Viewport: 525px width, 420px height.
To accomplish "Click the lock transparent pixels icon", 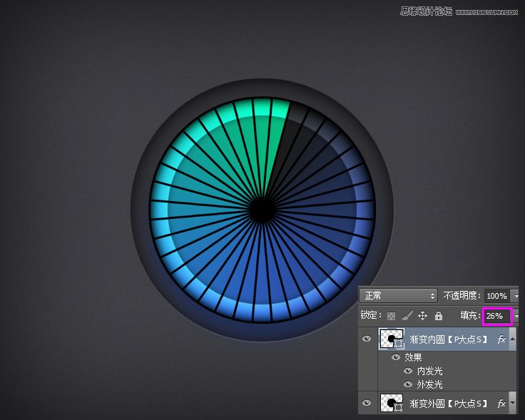I will point(391,315).
